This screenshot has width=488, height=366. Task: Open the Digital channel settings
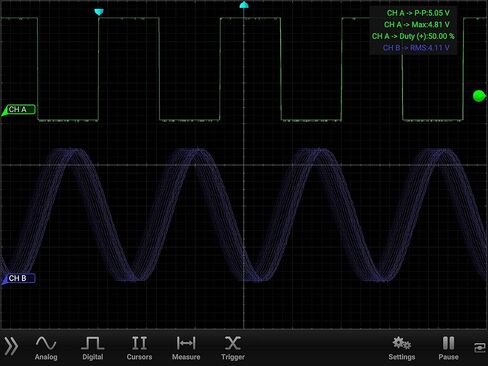(93, 348)
